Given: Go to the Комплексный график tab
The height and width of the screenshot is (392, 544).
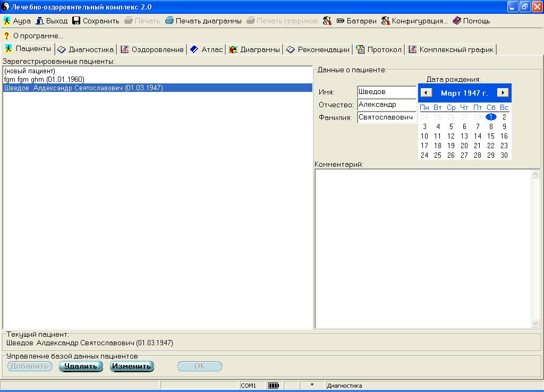Looking at the screenshot, I should pyautogui.click(x=451, y=49).
